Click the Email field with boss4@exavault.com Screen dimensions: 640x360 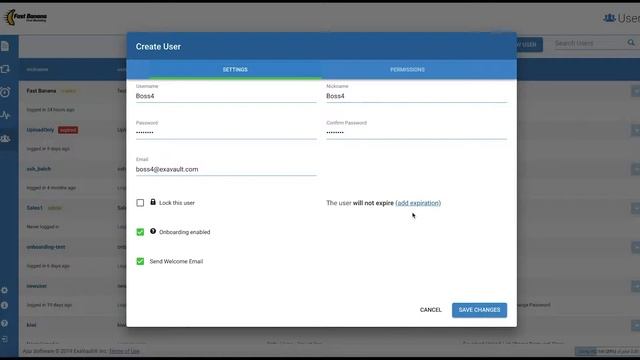click(x=226, y=169)
